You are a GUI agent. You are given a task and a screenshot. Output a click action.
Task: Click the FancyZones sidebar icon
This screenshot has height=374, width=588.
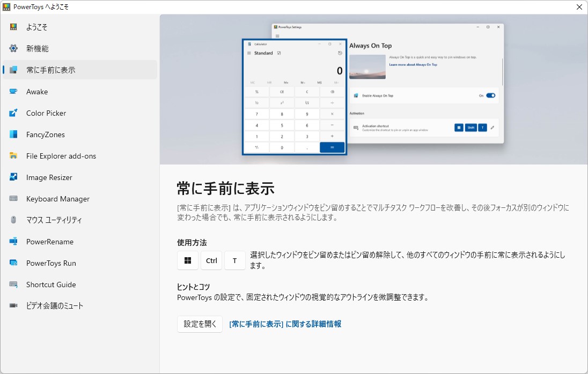(x=14, y=134)
